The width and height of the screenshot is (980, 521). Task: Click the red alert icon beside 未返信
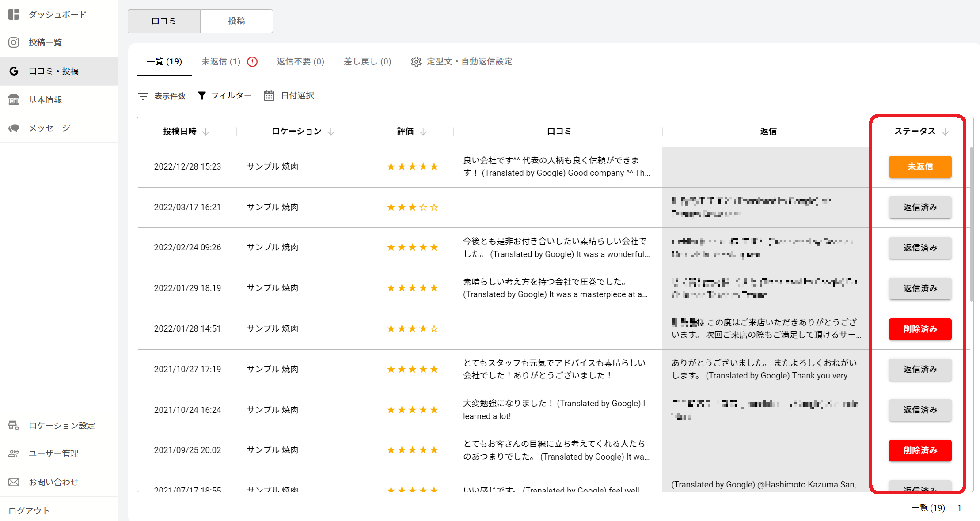[x=252, y=62]
